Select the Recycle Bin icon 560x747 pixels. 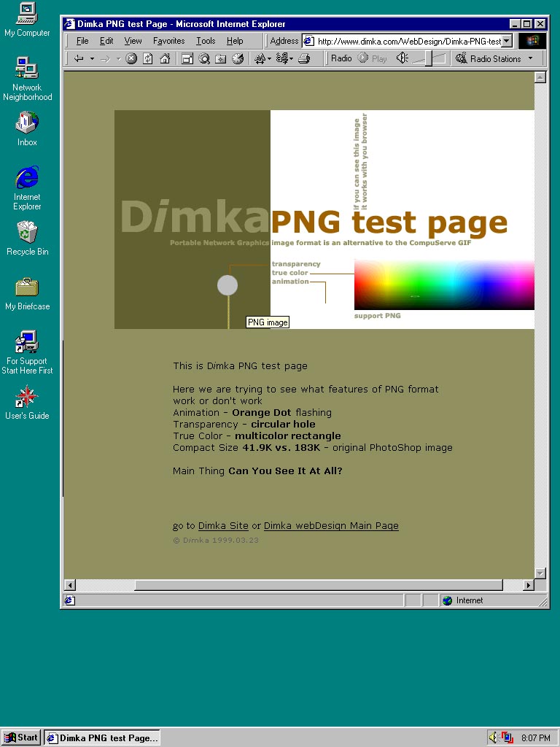(27, 239)
